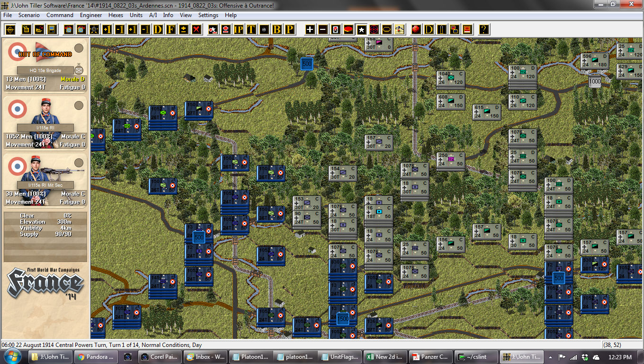Click the yellow T toolbar button
The height and width of the screenshot is (364, 644).
[x=251, y=29]
